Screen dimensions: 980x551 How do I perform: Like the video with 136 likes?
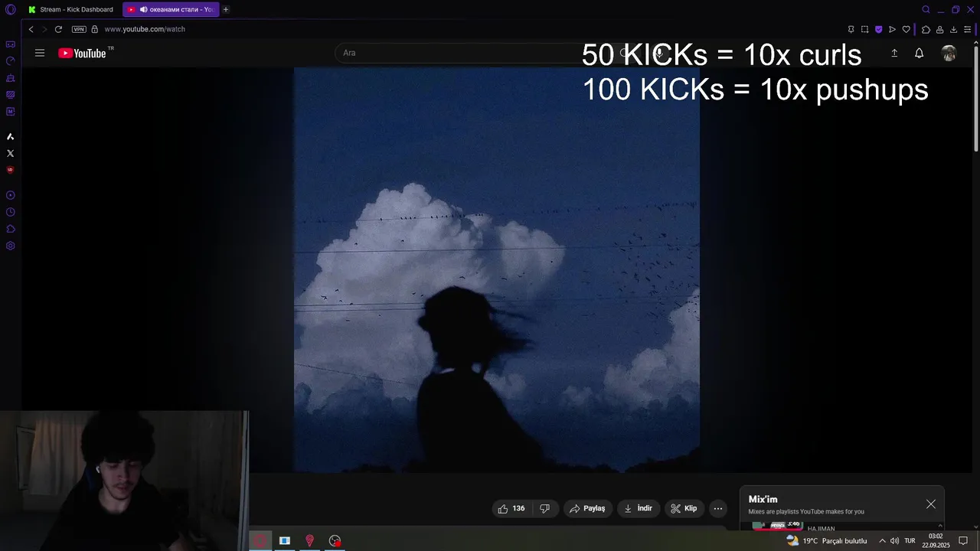click(511, 508)
